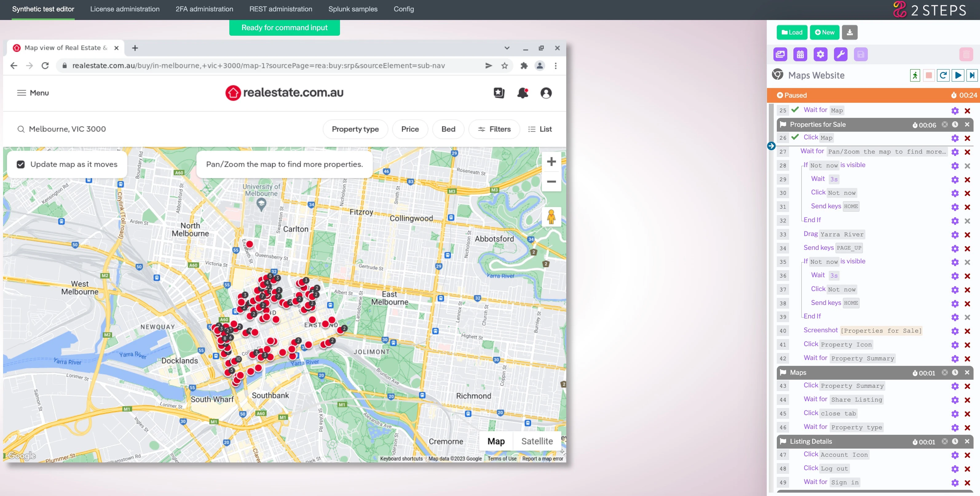
Task: Click the Melbourne, VIC 3000 search field
Action: click(x=67, y=129)
